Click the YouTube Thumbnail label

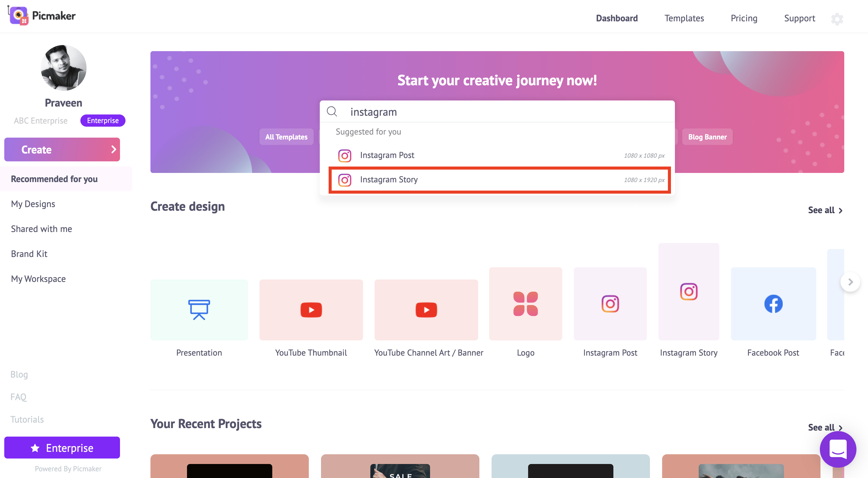pyautogui.click(x=311, y=353)
